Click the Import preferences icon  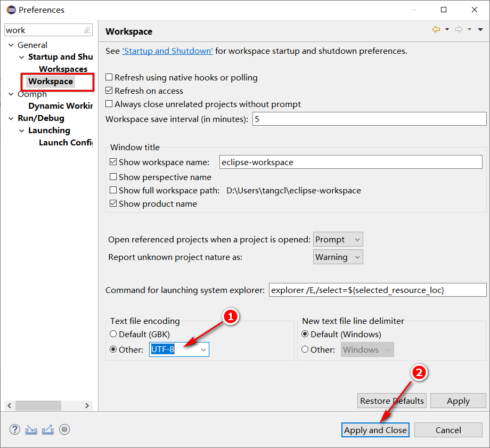[x=31, y=429]
